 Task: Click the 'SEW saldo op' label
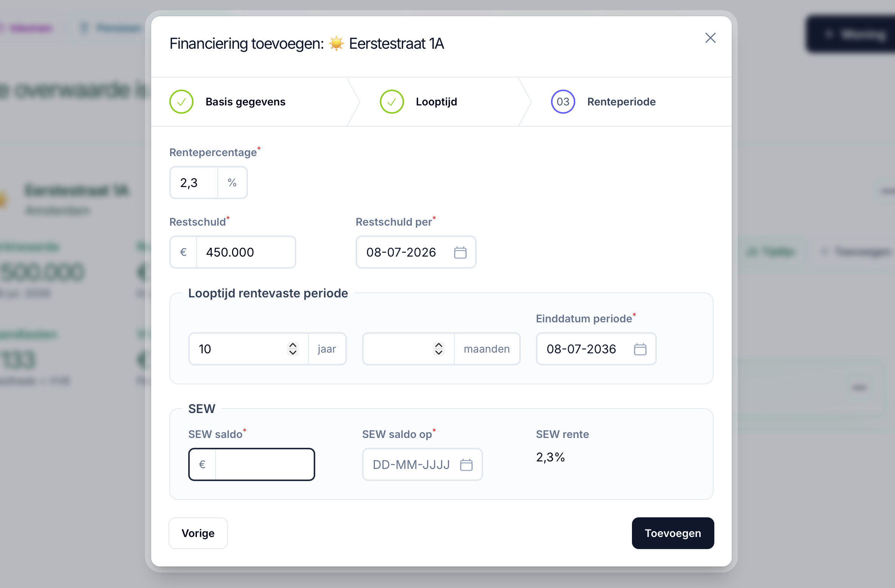coord(397,434)
